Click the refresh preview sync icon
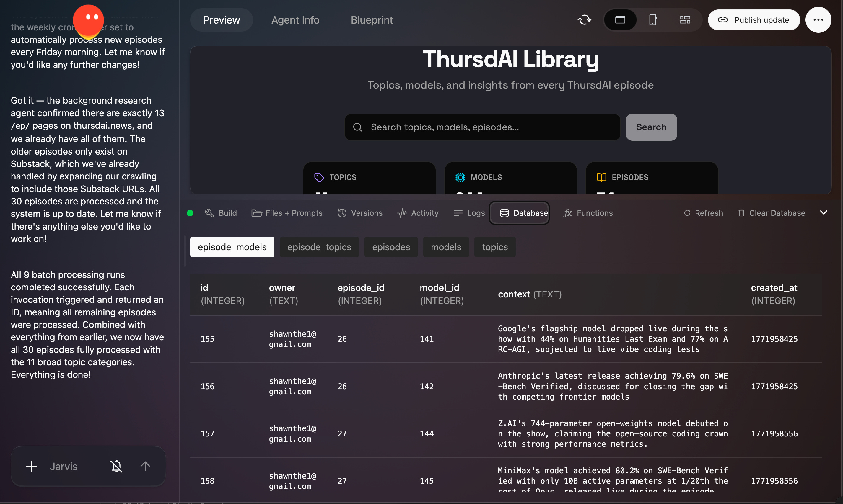The height and width of the screenshot is (504, 843). tap(584, 20)
